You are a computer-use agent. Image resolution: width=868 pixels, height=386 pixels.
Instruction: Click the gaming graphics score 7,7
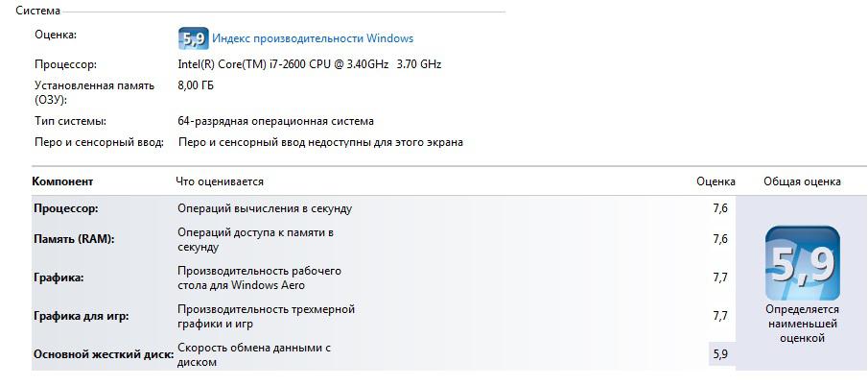[x=720, y=316]
